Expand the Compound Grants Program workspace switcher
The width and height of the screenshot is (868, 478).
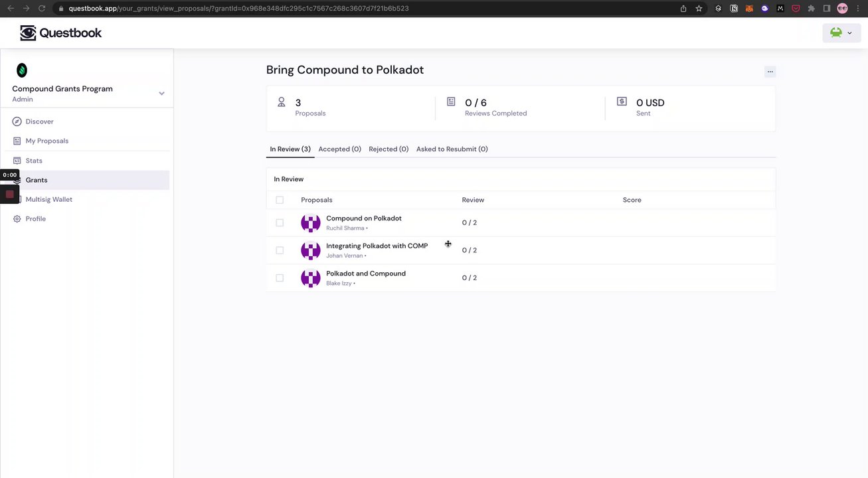[161, 94]
